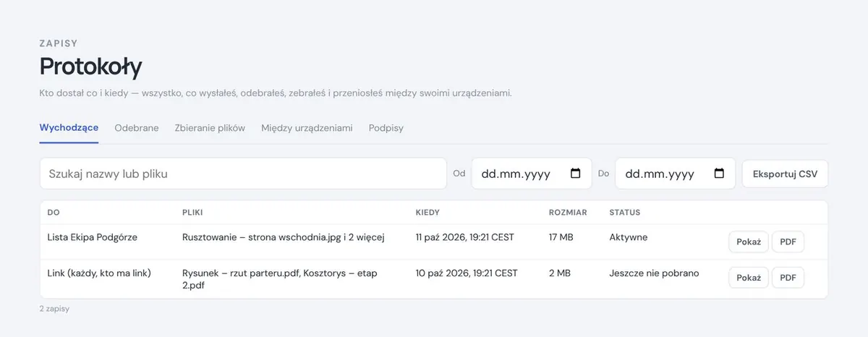Download PDF for the Link (każdy, kto ma link) row
The height and width of the screenshot is (337, 868).
(788, 278)
